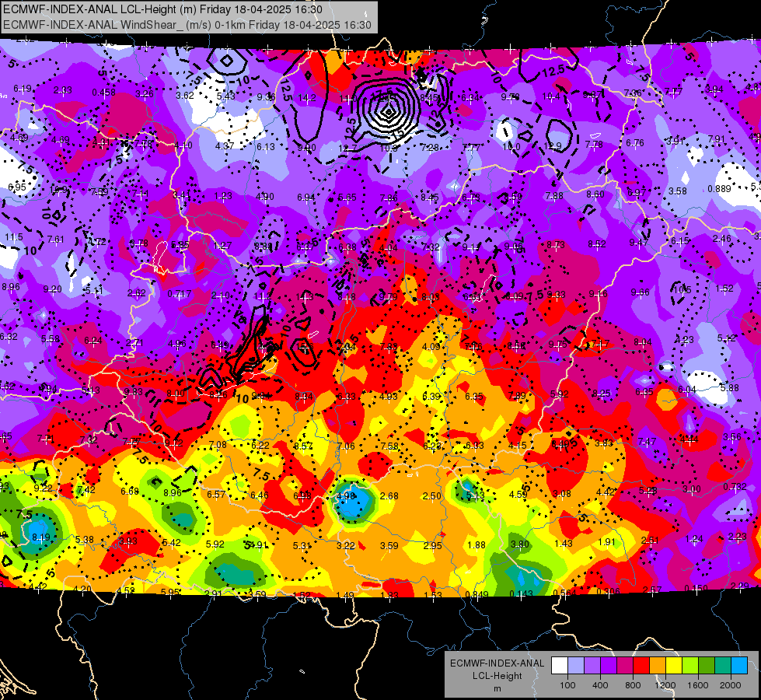Screen dimensions: 761x700
Task: Click the wind shear value 3.58
Action: (x=678, y=191)
